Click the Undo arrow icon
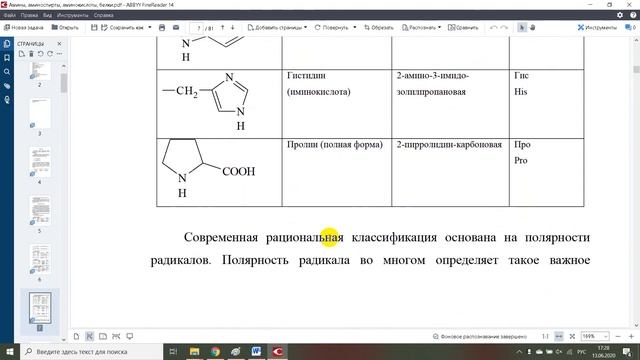 [x=494, y=27]
